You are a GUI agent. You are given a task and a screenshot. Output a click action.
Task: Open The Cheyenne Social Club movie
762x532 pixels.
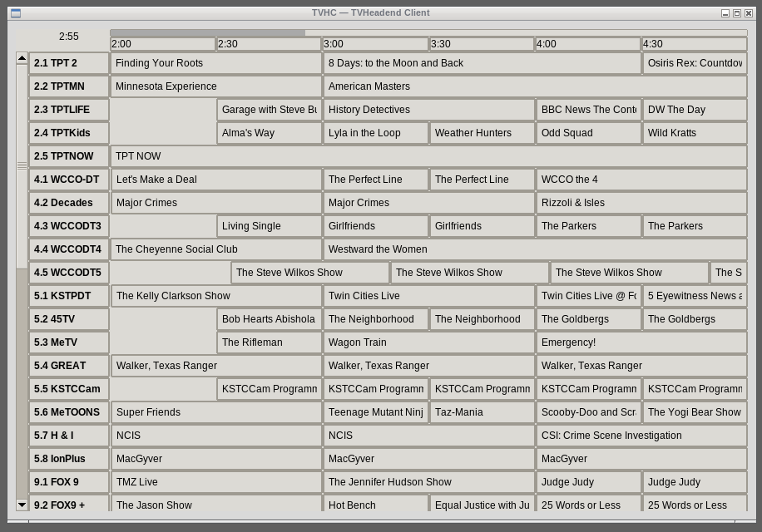coord(216,249)
